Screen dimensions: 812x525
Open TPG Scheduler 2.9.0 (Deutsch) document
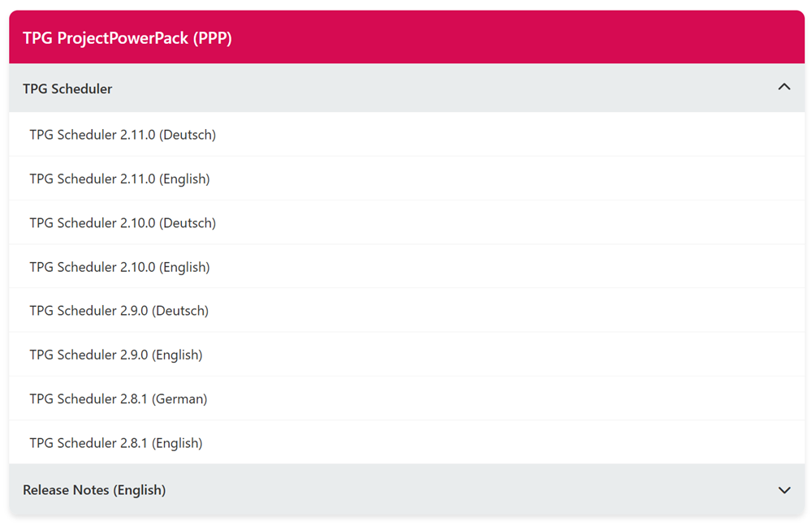click(x=119, y=311)
